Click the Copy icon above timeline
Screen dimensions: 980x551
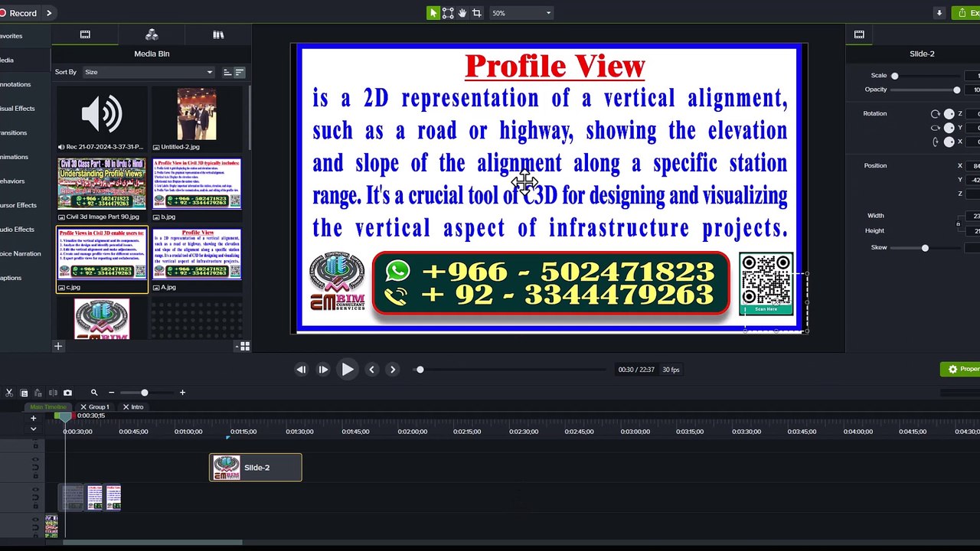pyautogui.click(x=24, y=393)
